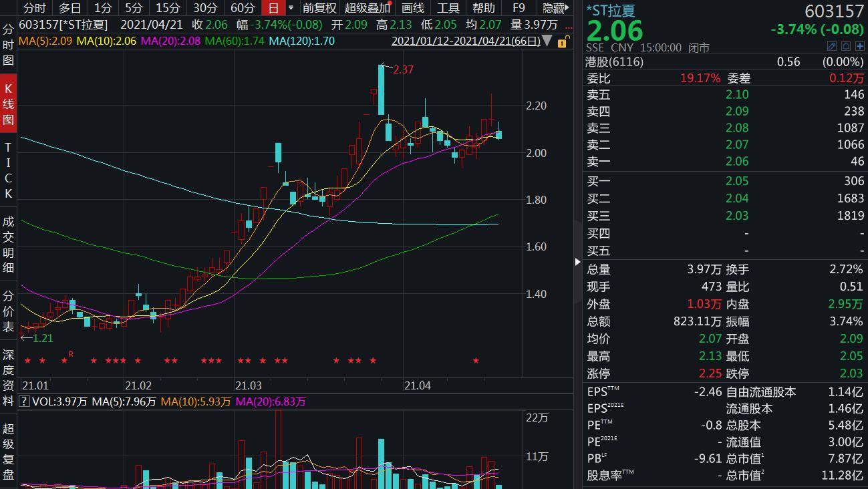The width and height of the screenshot is (868, 489).
Task: Click the pencil note icon beside the quote
Action: point(832,46)
